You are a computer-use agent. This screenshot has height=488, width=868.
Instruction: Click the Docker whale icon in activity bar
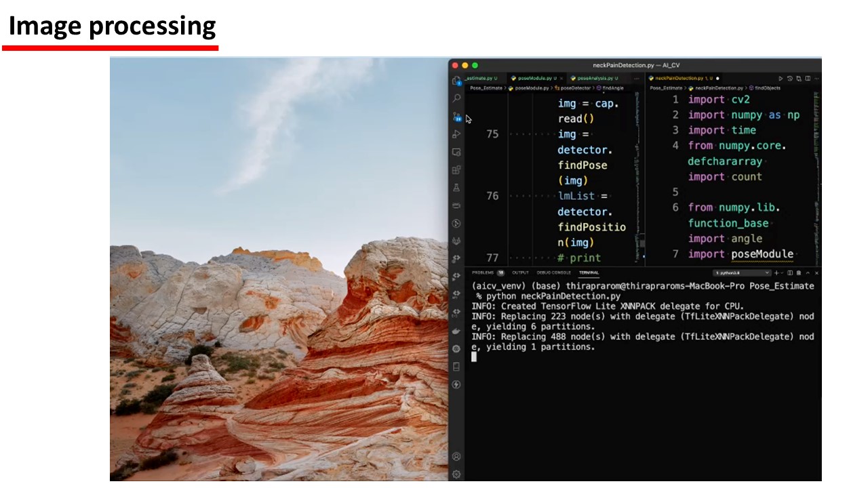(x=456, y=331)
